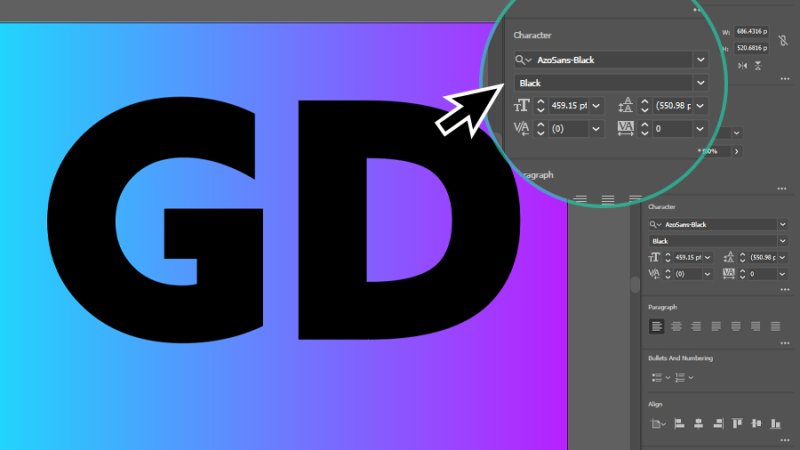Screen dimensions: 800x450
Task: Click Horizontal Align Center icon
Action: point(698,423)
